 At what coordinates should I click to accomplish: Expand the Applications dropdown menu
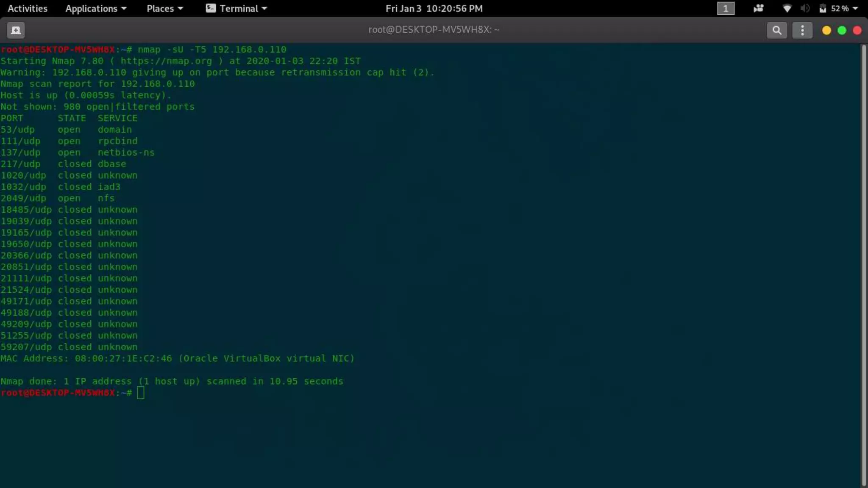[x=96, y=8]
